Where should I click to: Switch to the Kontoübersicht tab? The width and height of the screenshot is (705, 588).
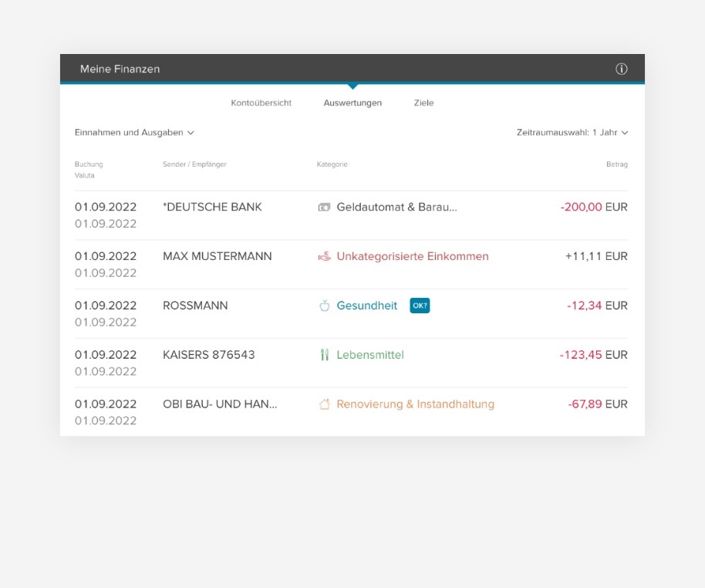tap(261, 103)
